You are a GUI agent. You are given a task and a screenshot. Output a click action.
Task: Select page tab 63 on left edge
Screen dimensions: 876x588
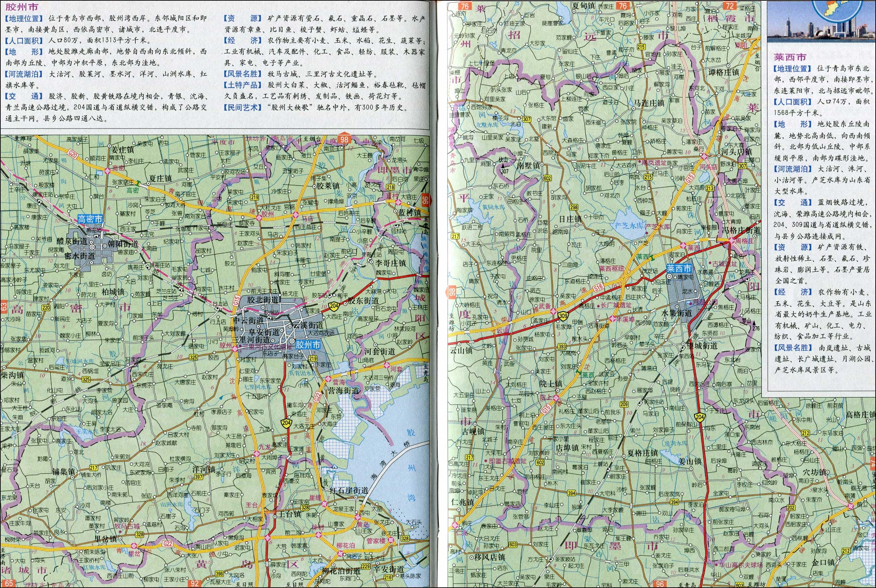[x=3, y=307]
